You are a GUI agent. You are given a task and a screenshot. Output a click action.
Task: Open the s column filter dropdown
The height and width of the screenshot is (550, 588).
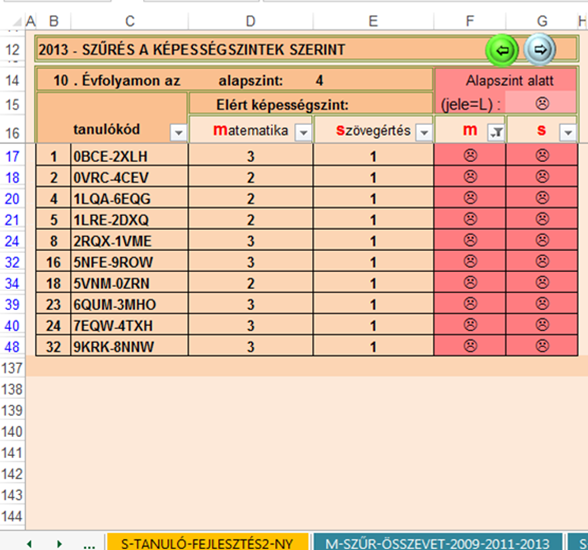[568, 132]
